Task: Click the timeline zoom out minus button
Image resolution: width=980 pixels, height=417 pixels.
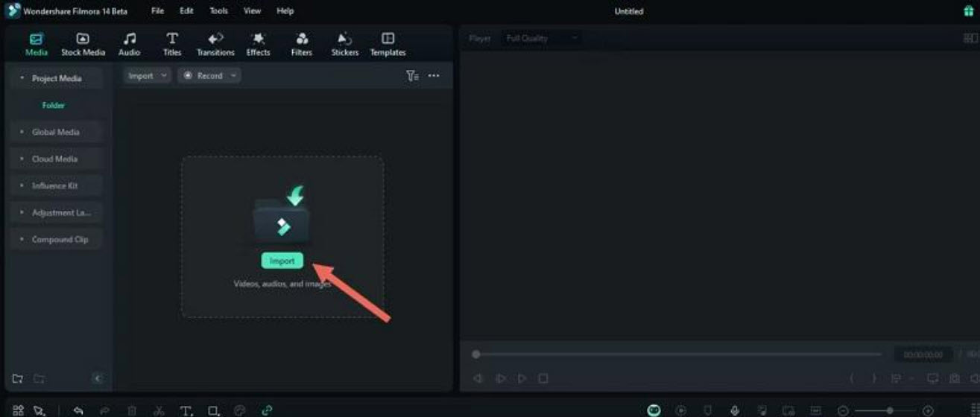Action: pos(843,411)
